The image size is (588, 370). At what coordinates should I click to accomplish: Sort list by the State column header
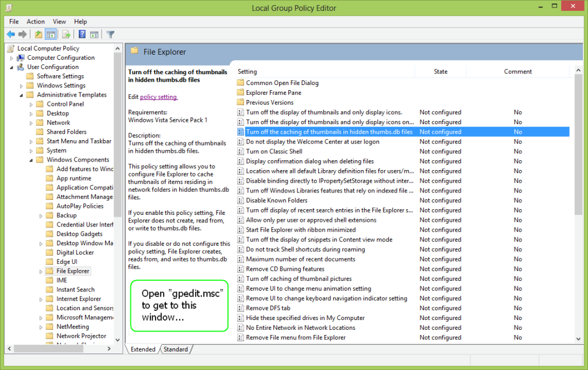440,71
